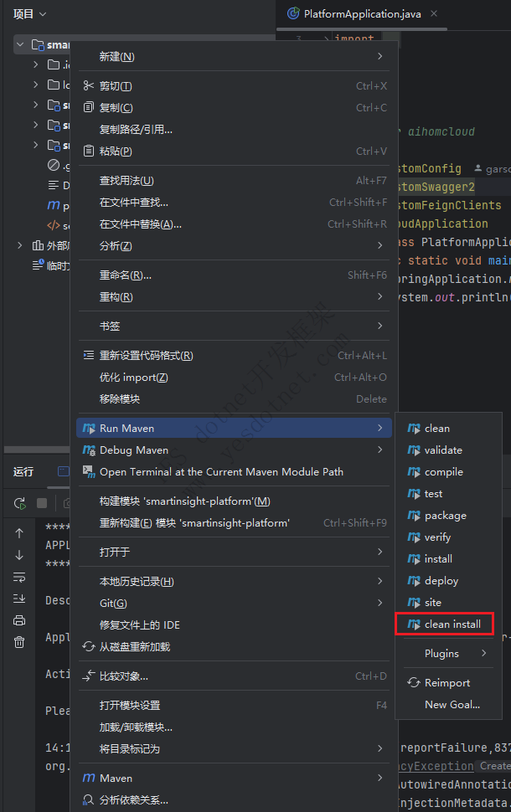511x812 pixels.
Task: Click the print icon in the Run panel
Action: (x=19, y=619)
